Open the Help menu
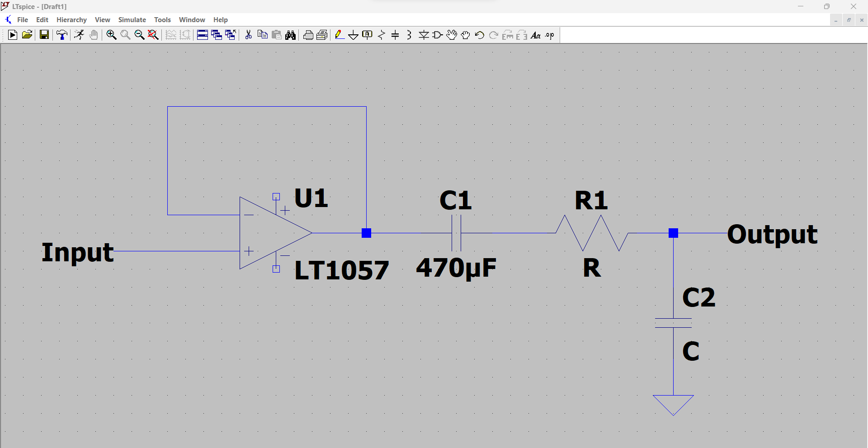Viewport: 868px width, 448px height. point(221,20)
